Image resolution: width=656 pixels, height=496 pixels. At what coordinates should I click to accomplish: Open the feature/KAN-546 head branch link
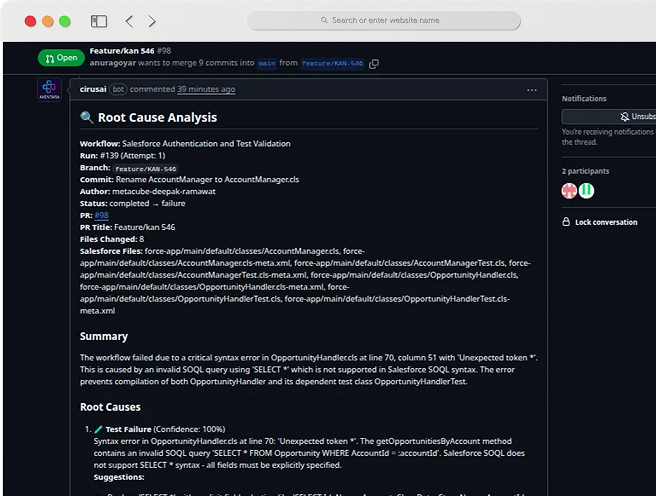(x=332, y=64)
